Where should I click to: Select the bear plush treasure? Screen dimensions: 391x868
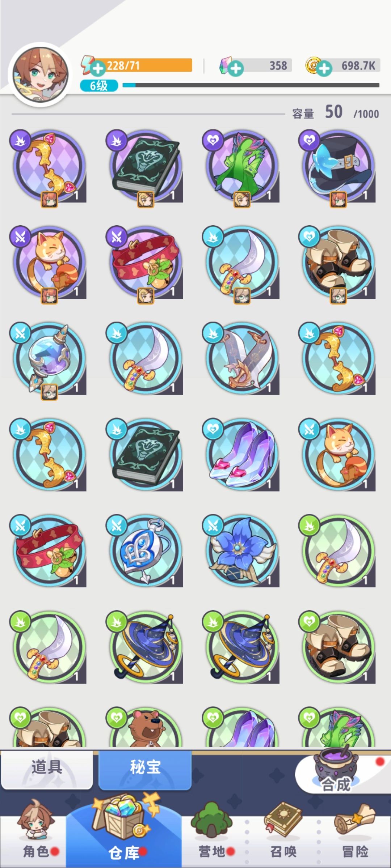click(x=145, y=727)
